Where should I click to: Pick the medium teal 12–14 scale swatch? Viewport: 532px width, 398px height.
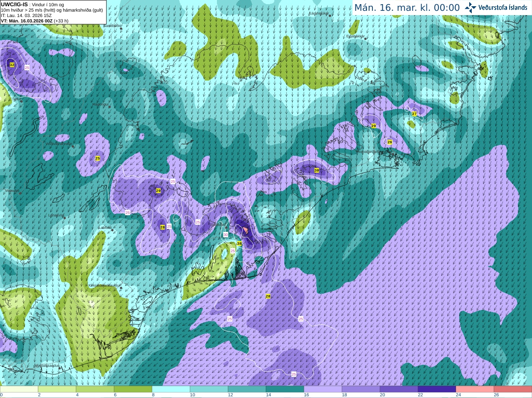(247, 389)
